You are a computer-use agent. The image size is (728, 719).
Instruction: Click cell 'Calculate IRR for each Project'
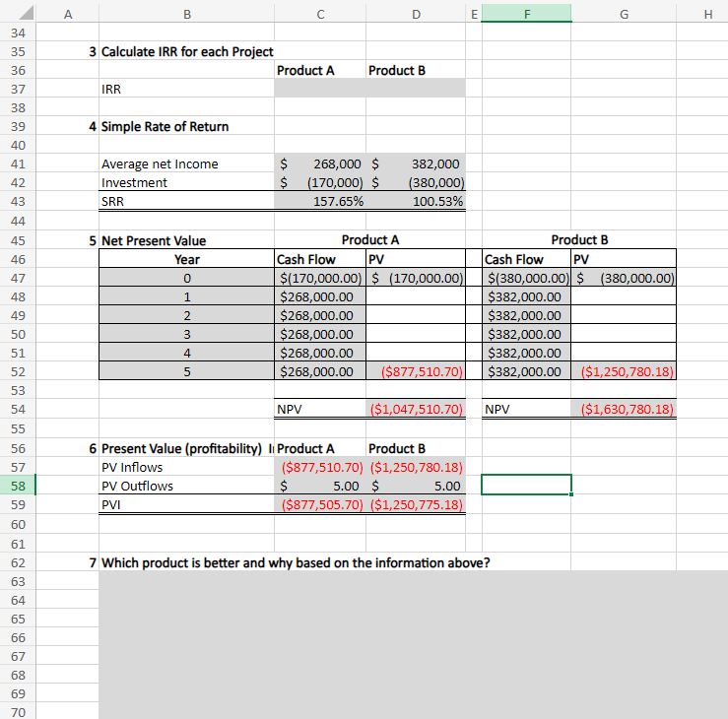click(x=187, y=51)
